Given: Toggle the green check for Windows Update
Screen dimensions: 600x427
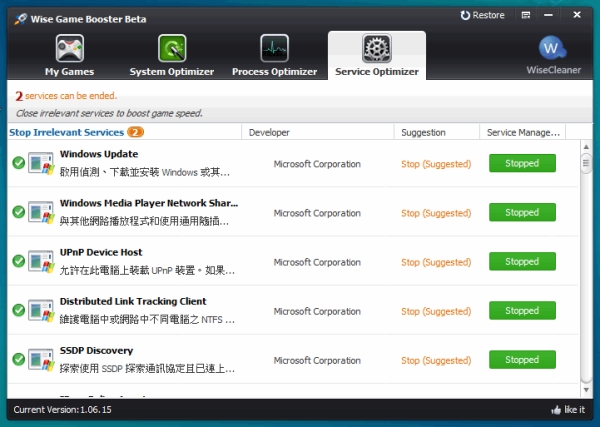Looking at the screenshot, I should point(18,163).
